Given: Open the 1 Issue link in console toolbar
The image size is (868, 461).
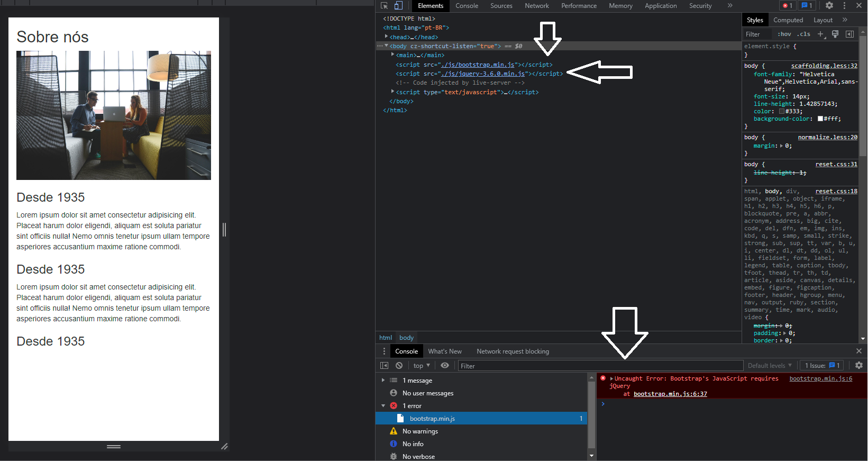Looking at the screenshot, I should (x=822, y=366).
